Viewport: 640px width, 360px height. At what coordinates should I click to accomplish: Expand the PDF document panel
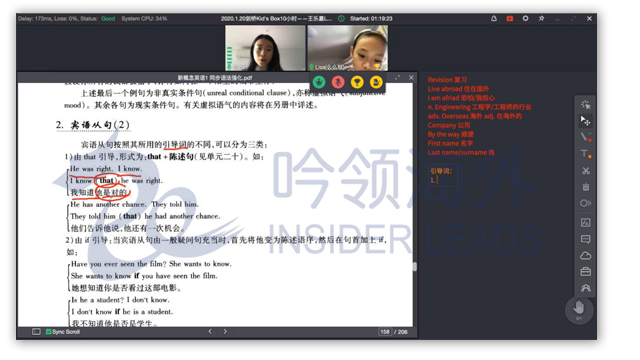point(398,78)
